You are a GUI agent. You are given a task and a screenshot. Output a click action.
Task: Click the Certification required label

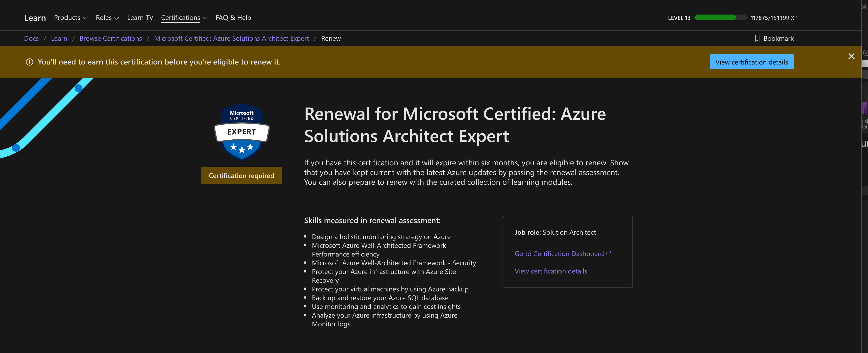coord(241,175)
